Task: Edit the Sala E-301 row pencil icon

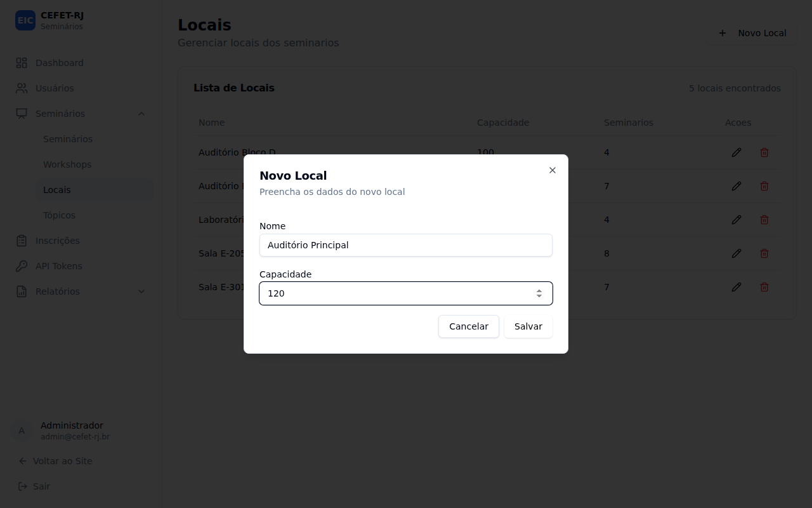Action: (737, 287)
